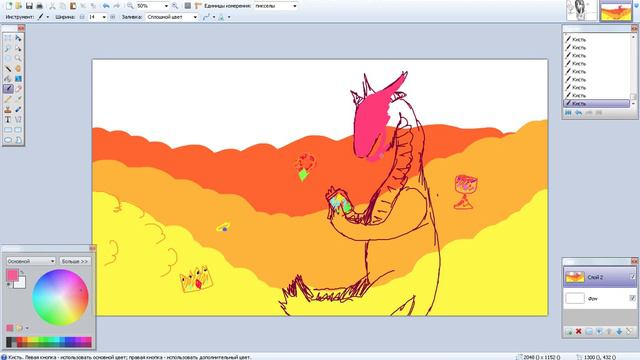Delete layer with red X button
Screen dimensions: 640x360
[x=578, y=331]
